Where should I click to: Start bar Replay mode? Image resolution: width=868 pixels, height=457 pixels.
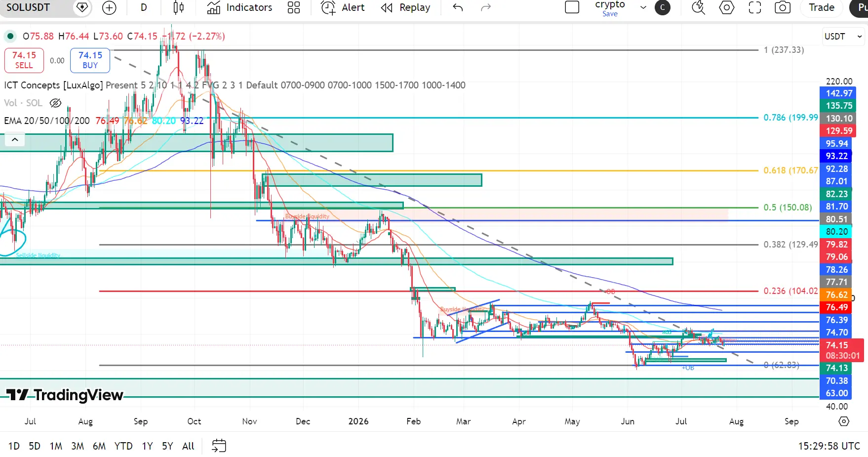click(406, 7)
